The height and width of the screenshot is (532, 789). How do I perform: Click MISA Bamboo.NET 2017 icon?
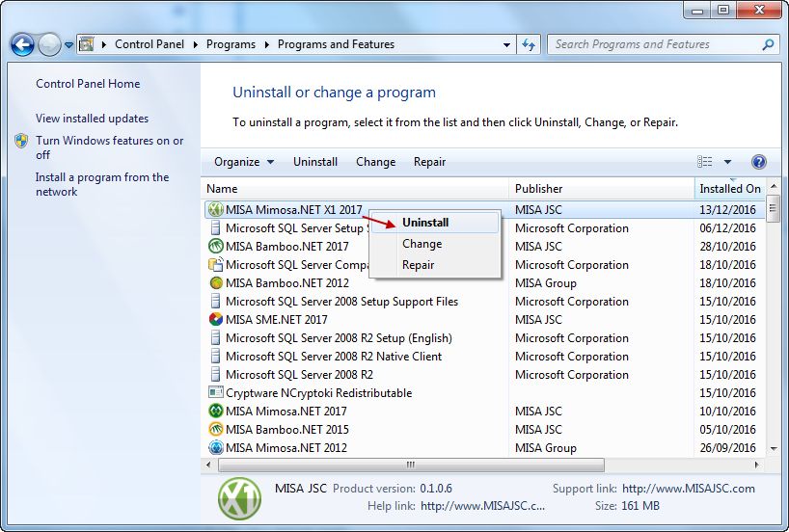click(216, 247)
